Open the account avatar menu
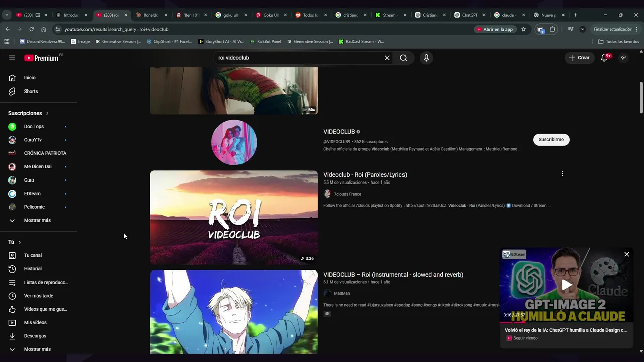The height and width of the screenshot is (362, 644). (623, 58)
